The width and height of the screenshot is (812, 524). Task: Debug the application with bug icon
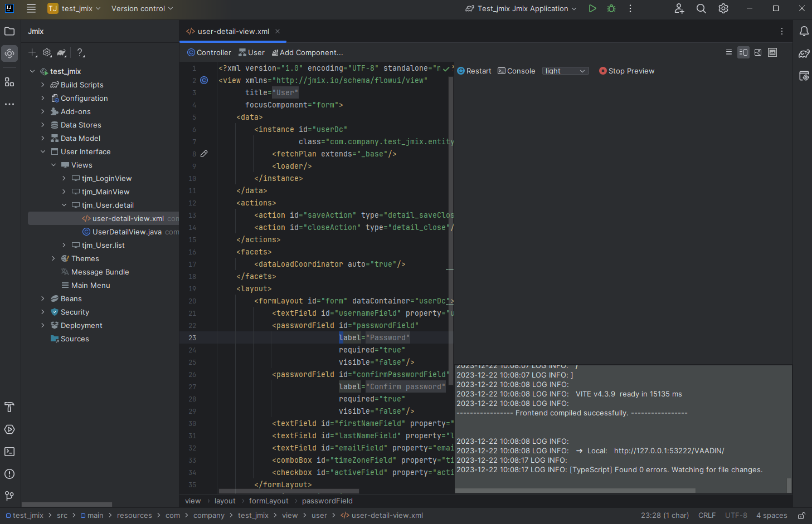[x=611, y=8]
